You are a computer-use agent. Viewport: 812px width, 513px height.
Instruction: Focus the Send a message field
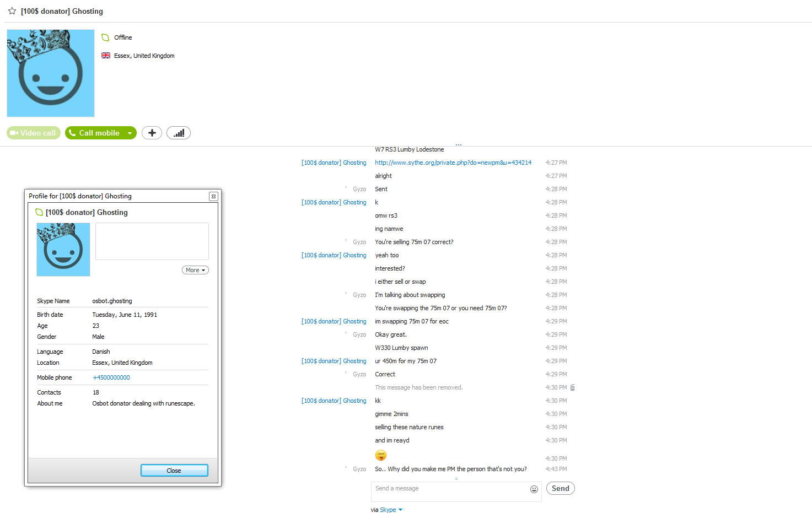(449, 492)
